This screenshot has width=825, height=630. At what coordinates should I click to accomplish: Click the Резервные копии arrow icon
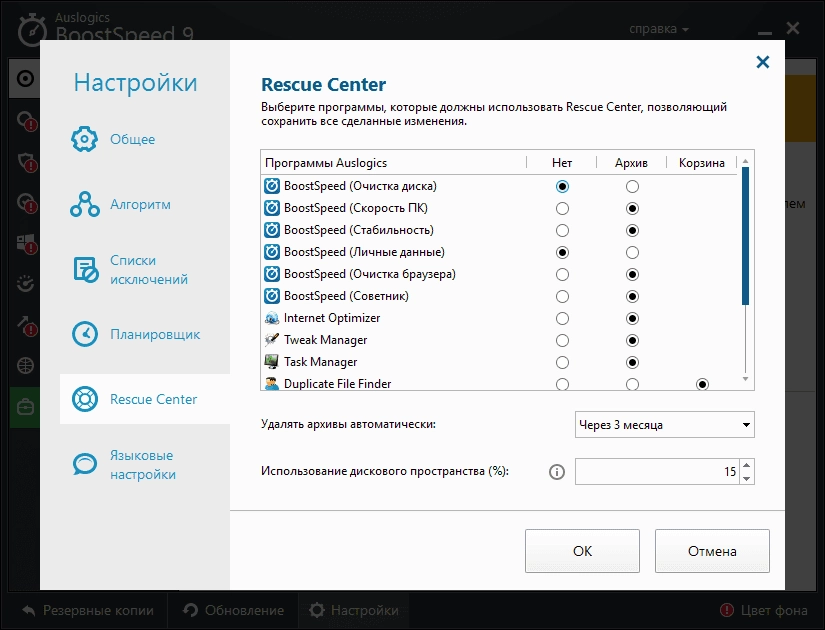click(29, 611)
